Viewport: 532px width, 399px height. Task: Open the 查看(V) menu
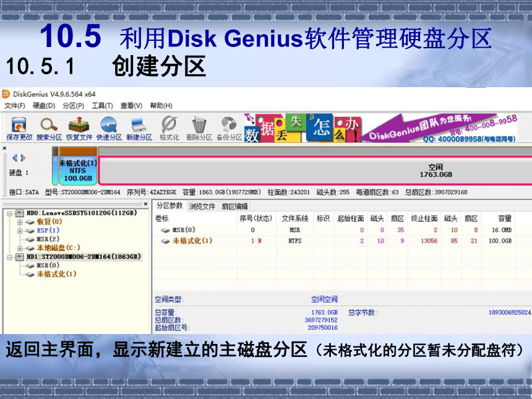tap(131, 106)
